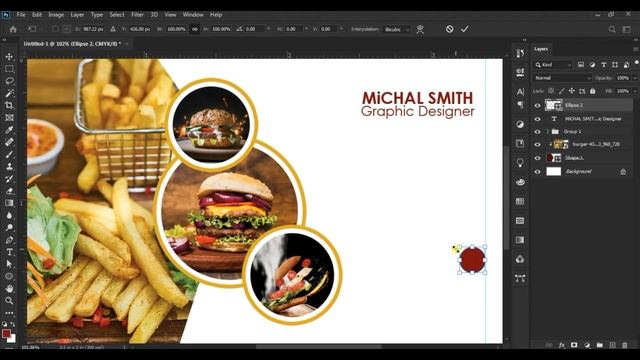This screenshot has width=640, height=360.
Task: Select the Eyedropper tool
Action: [x=9, y=130]
